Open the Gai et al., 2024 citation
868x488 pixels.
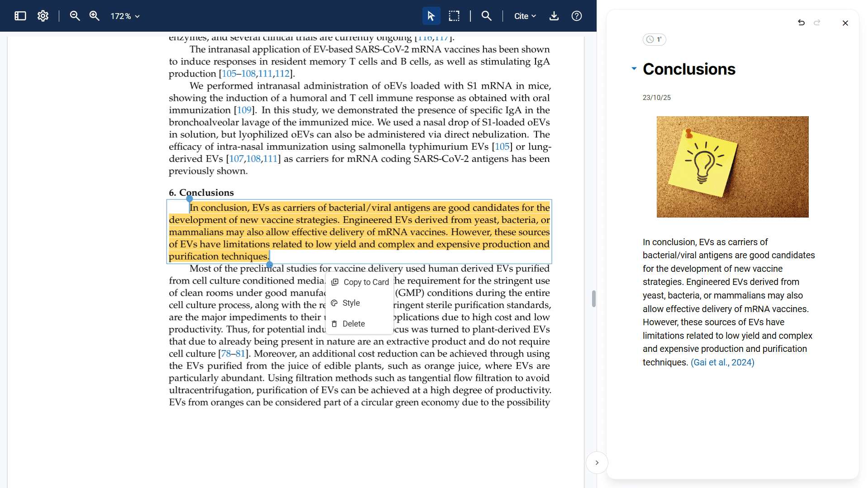(722, 362)
